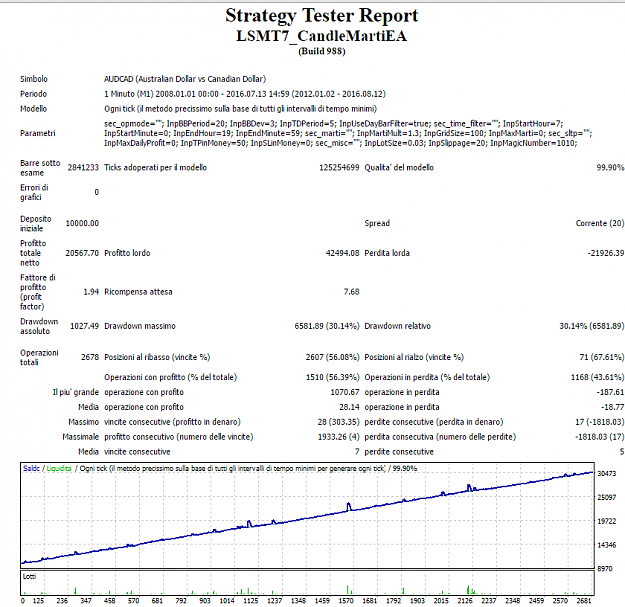Select consecutive profit value 1933.26 (4)
The height and width of the screenshot is (607, 625).
(338, 437)
